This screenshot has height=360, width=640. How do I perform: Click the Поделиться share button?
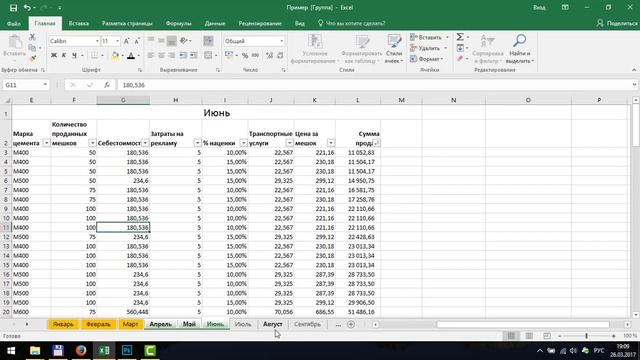[617, 24]
